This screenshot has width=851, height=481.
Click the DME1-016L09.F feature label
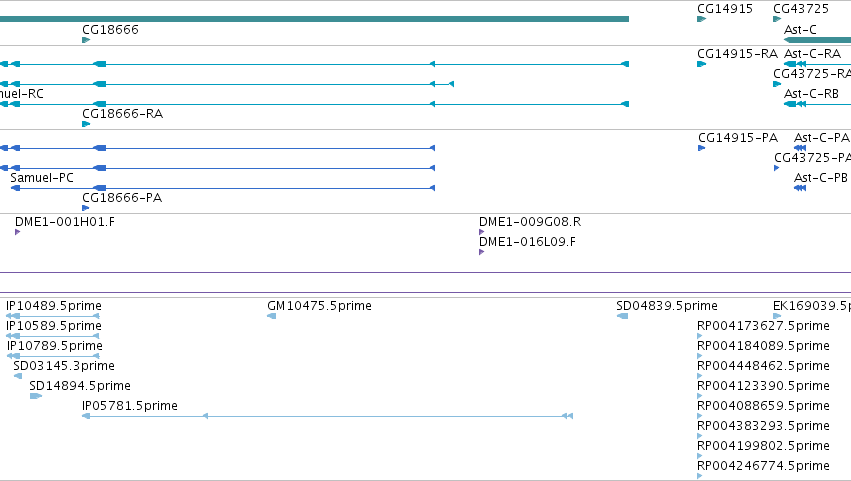click(x=527, y=242)
